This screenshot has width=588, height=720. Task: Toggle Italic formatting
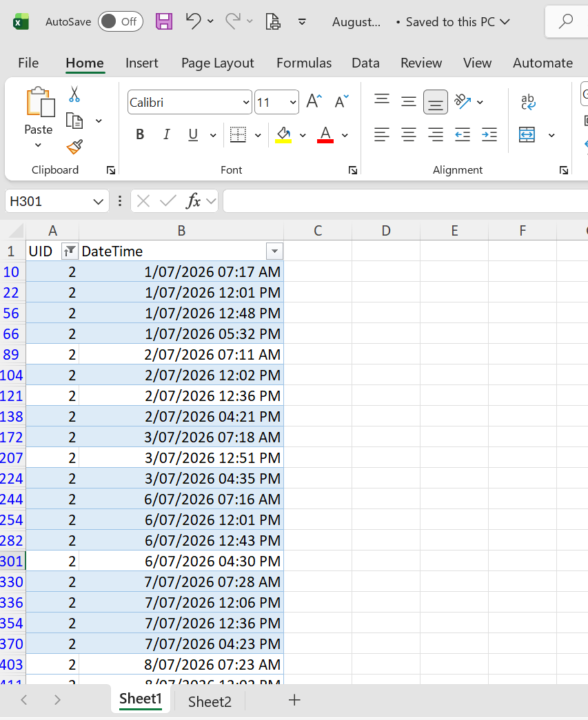(166, 134)
